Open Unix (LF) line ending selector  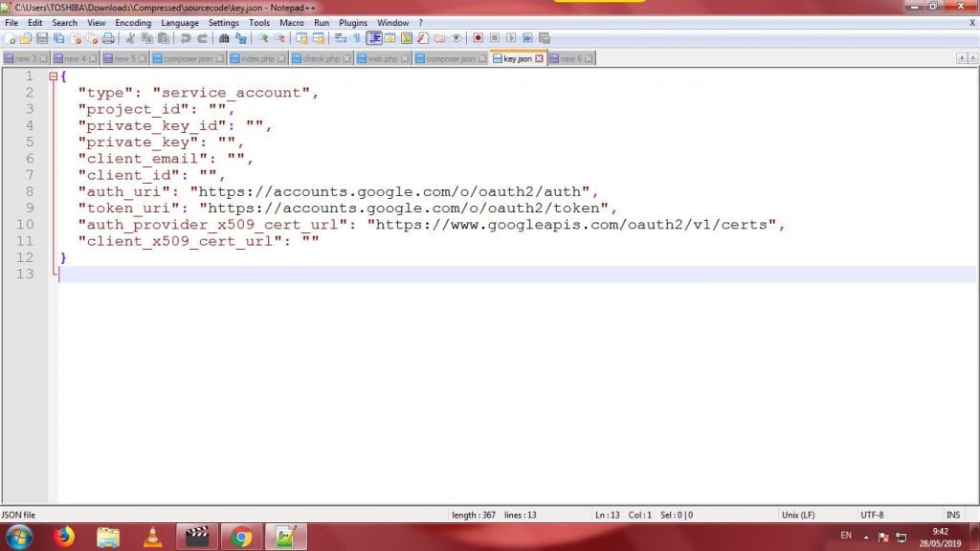coord(798,515)
